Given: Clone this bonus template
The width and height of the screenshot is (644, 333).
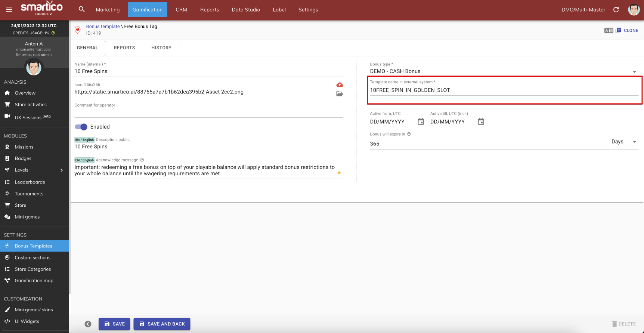Looking at the screenshot, I should point(627,31).
